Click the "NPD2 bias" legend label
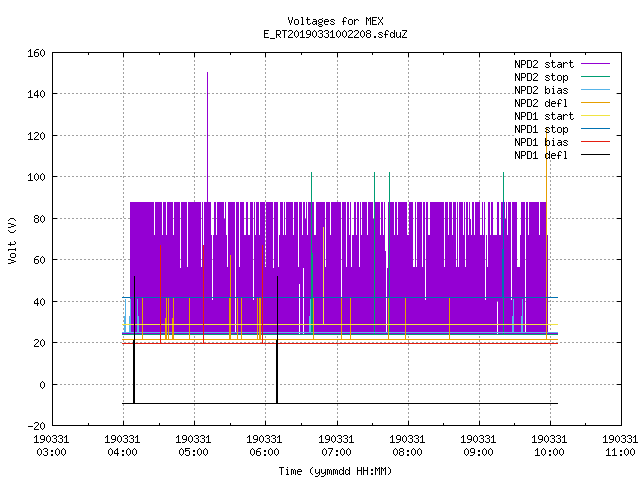Screen dimensions: 640x480 click(x=541, y=90)
